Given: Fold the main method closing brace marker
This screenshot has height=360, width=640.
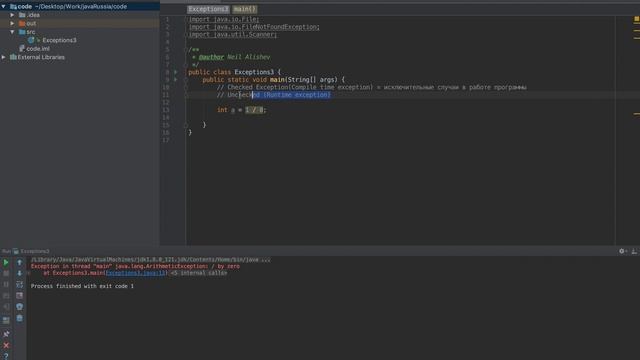Looking at the screenshot, I should point(186,125).
